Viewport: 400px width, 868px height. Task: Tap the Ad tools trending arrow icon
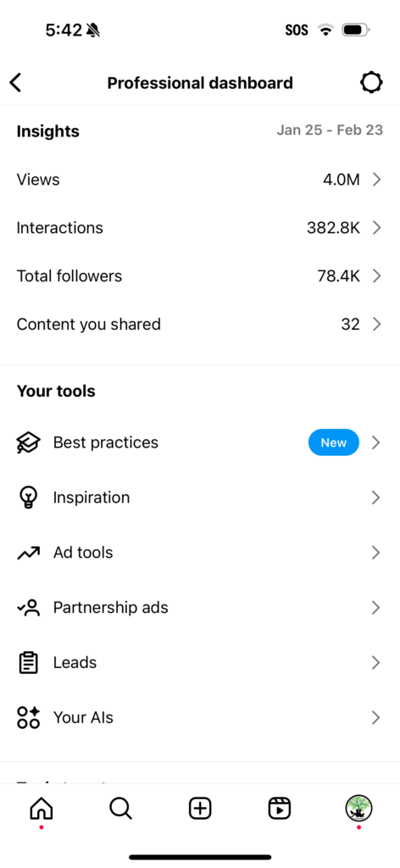click(x=28, y=553)
